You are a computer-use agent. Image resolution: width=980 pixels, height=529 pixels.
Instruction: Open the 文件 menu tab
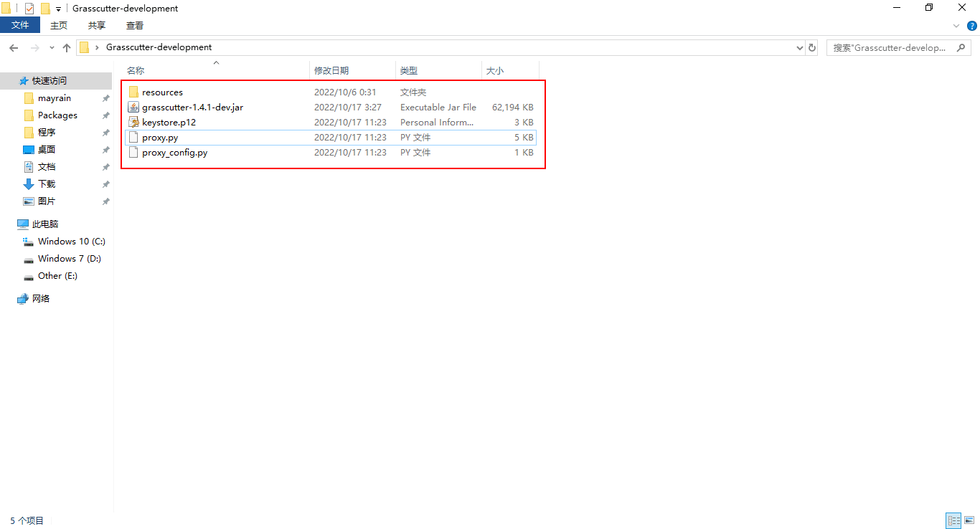[20, 25]
